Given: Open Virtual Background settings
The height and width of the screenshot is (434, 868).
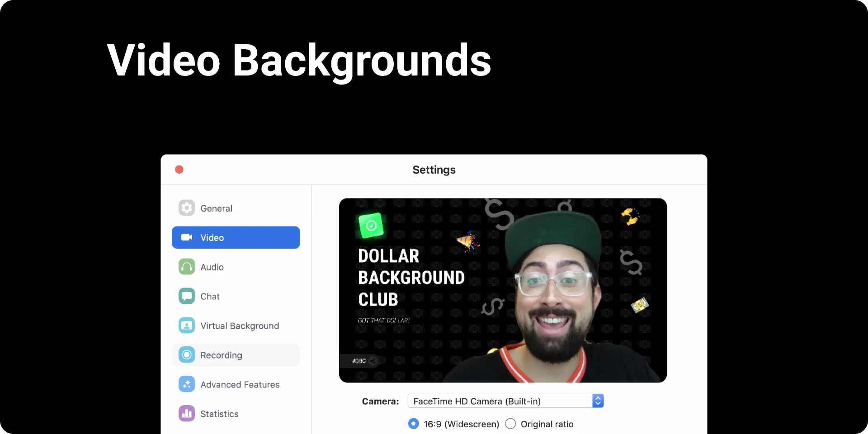Looking at the screenshot, I should pyautogui.click(x=236, y=325).
